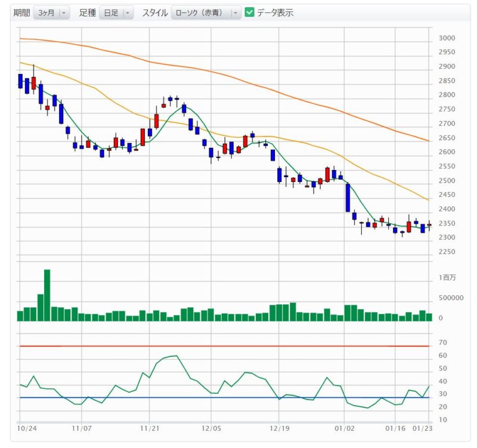Click the blue 30 oversold line in RSI panel
477x448 pixels.
[x=225, y=397]
